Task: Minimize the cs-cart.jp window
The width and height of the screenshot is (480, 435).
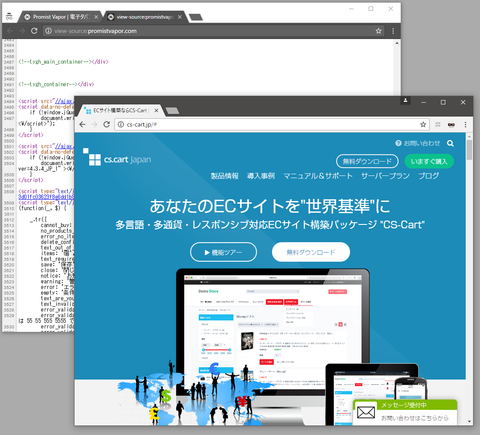Action: tap(423, 102)
